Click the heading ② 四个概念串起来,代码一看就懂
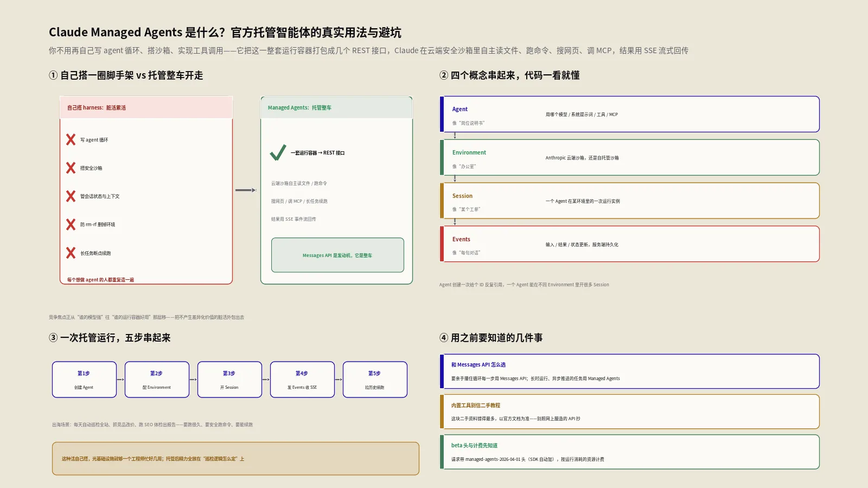 509,75
